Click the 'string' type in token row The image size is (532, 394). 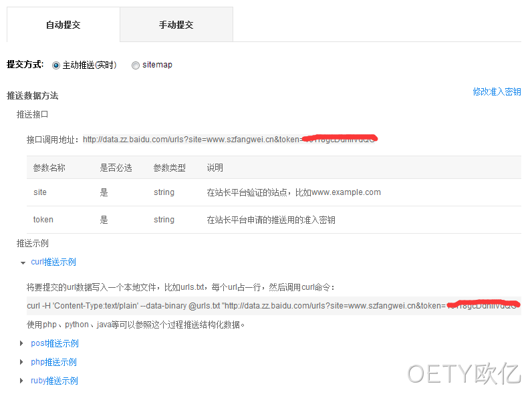[164, 220]
